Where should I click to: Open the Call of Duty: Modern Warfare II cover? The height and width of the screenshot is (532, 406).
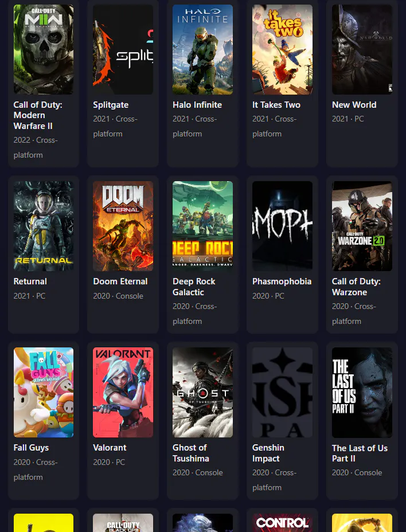44,49
